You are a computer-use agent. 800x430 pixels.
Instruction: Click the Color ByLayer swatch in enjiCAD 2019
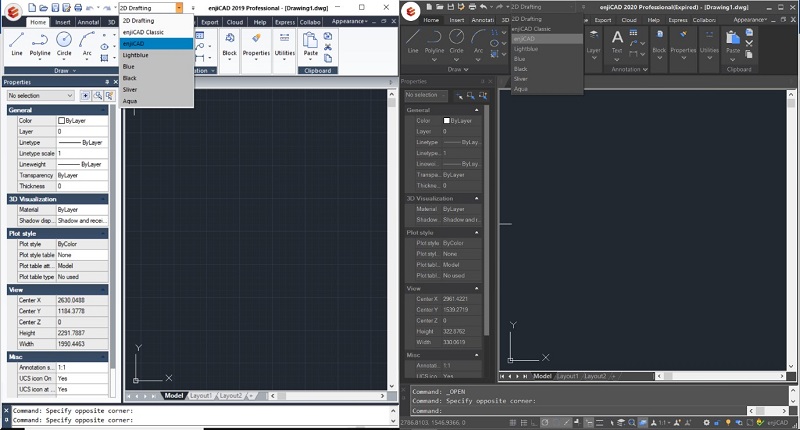click(61, 121)
